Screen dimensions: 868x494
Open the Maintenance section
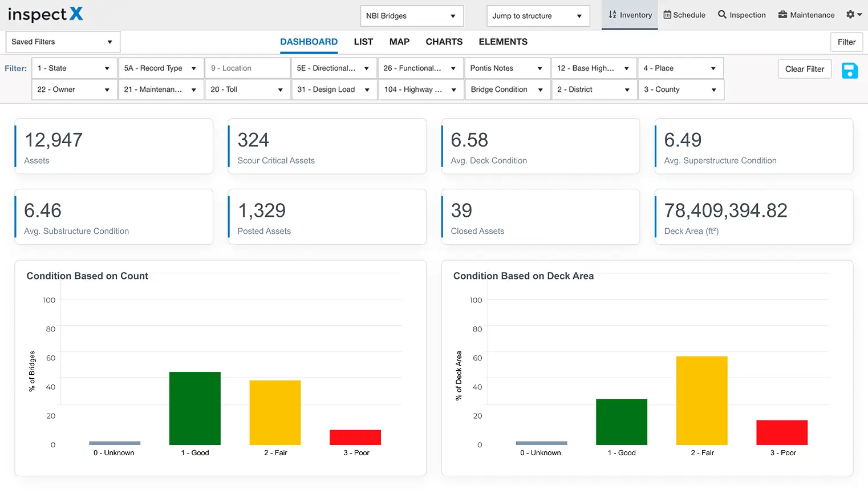click(806, 15)
